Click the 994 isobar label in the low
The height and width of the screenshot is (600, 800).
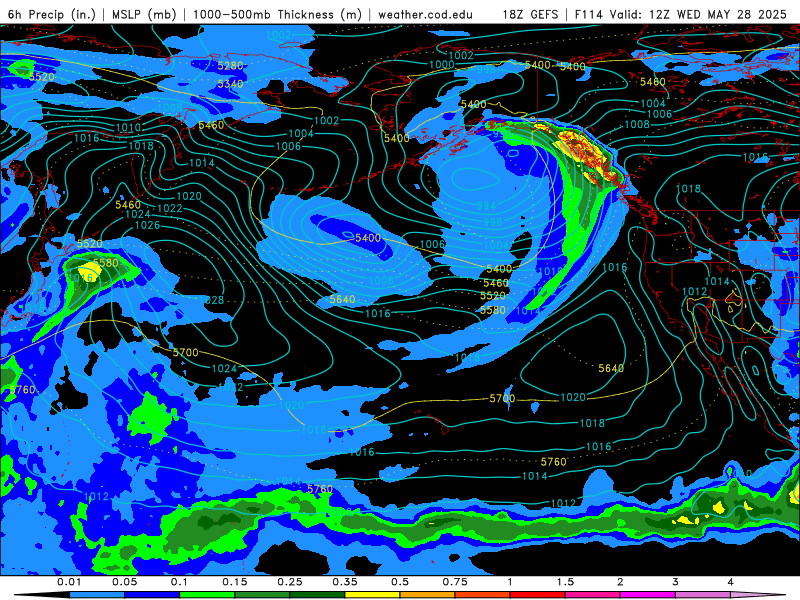pos(486,206)
